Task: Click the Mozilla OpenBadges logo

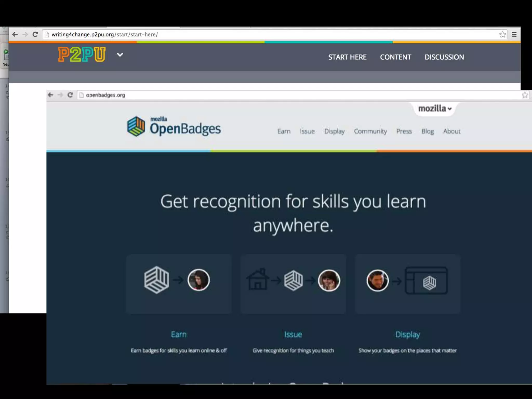Action: click(174, 127)
